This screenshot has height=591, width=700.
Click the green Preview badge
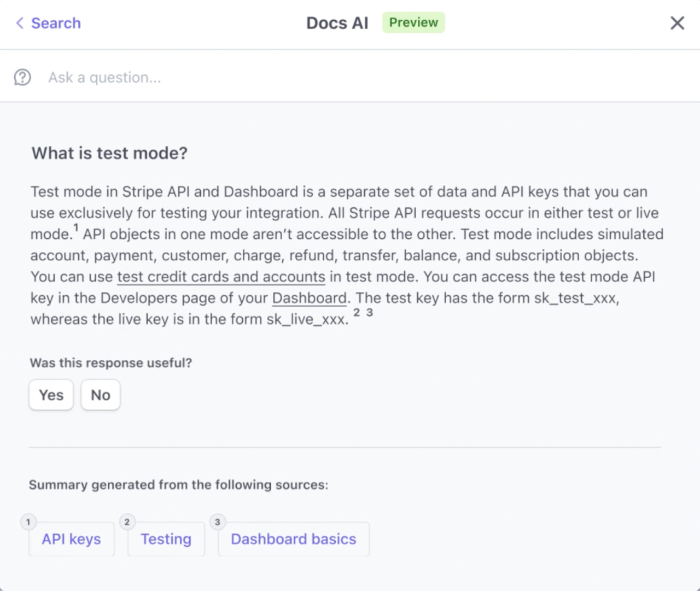[x=413, y=22]
